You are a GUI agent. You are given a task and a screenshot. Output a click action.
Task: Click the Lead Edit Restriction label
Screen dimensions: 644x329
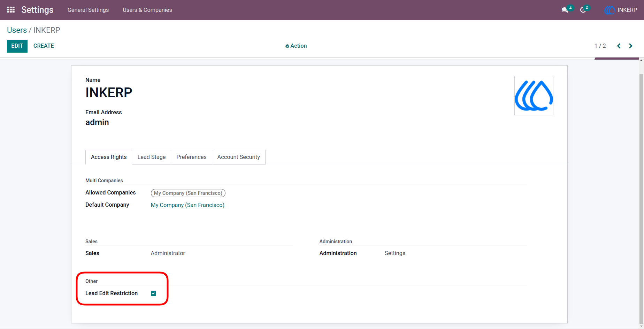[112, 293]
